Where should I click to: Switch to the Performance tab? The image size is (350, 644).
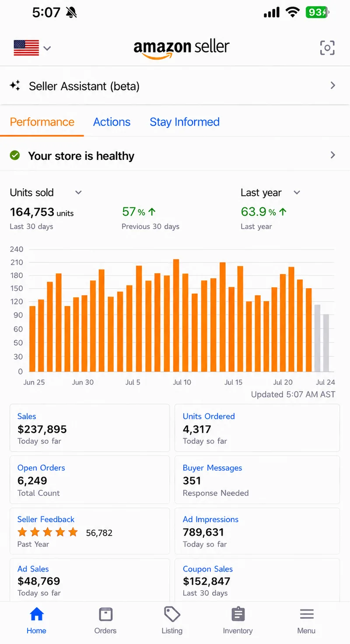(x=42, y=122)
